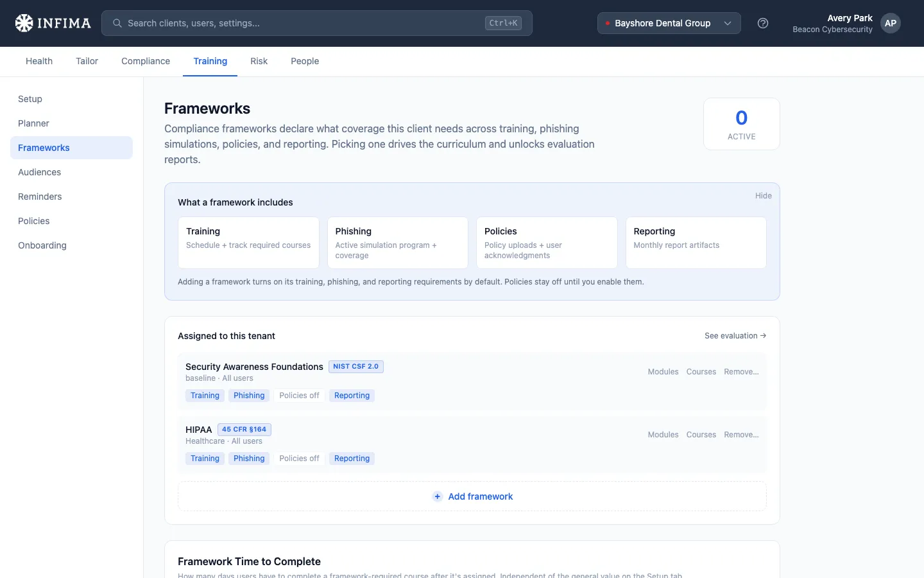Toggle Training chip on HIPAA
The height and width of the screenshot is (578, 924).
(205, 459)
